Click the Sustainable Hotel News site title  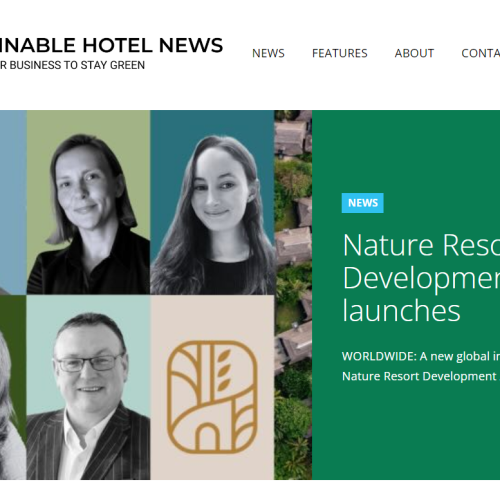pos(111,45)
